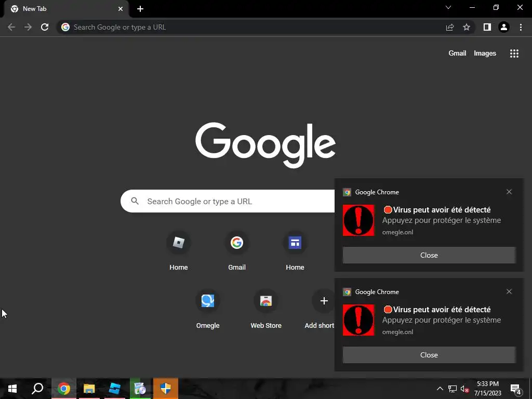The width and height of the screenshot is (532, 399).
Task: Open the Google apps grid
Action: (514, 54)
